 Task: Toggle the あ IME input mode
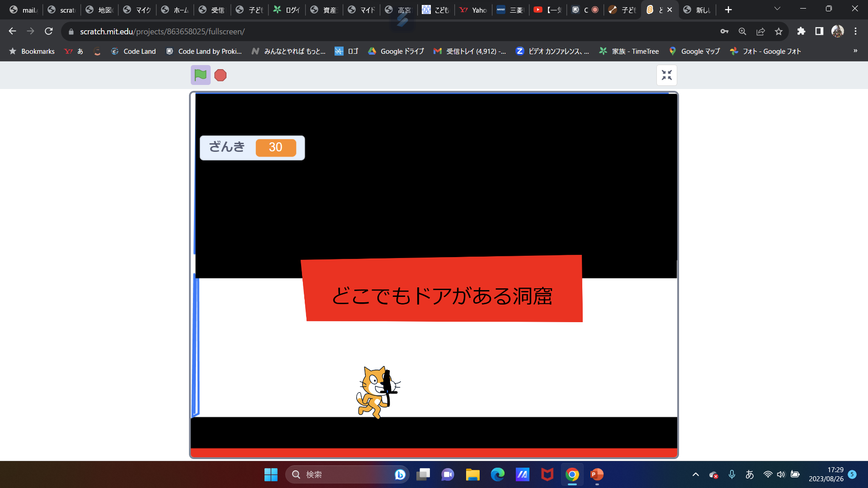pyautogui.click(x=750, y=474)
